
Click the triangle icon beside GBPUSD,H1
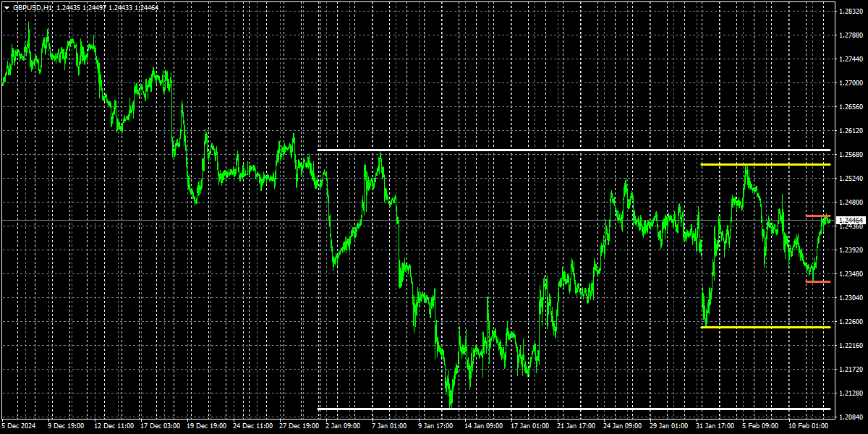7,7
